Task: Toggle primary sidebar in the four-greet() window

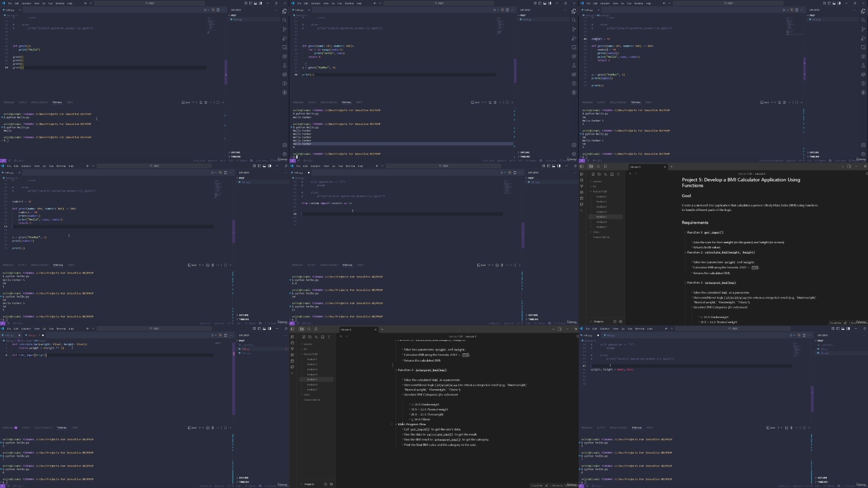Action: click(251, 3)
